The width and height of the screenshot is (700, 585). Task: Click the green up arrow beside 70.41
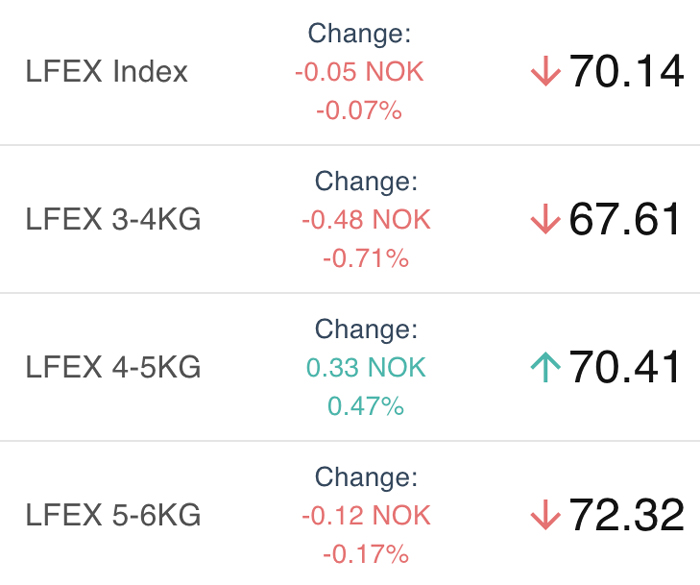tap(546, 367)
